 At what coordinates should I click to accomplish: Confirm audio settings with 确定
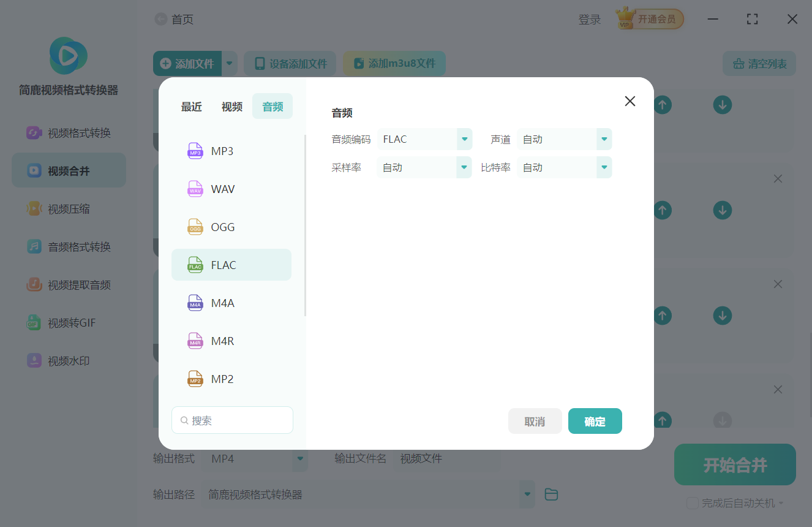click(x=595, y=421)
